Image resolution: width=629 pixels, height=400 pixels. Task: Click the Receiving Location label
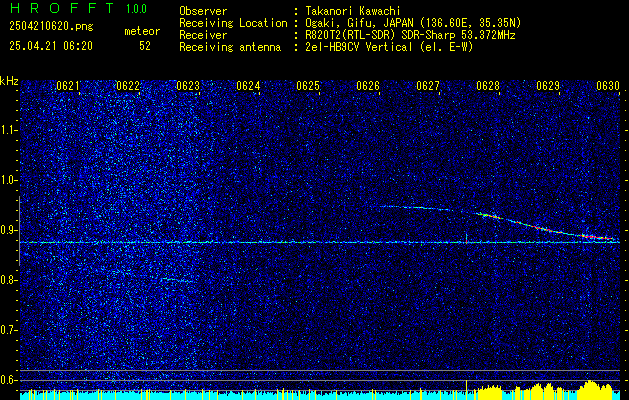click(x=233, y=24)
